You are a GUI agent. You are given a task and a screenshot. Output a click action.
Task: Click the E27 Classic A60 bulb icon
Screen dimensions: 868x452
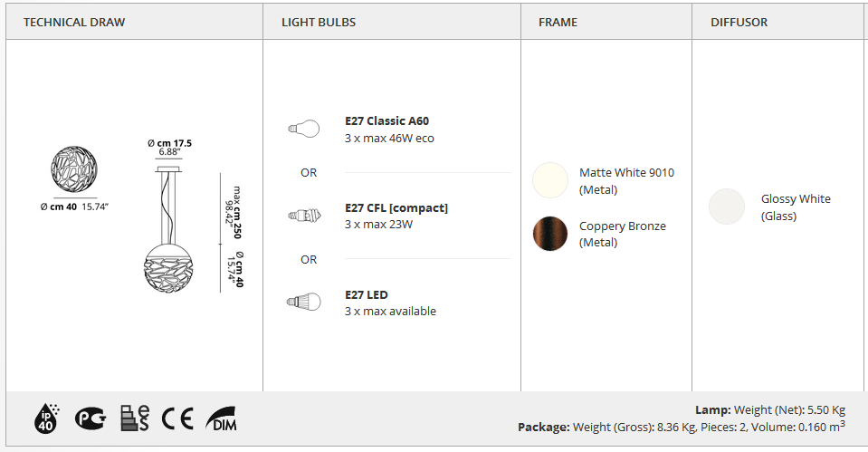303,129
